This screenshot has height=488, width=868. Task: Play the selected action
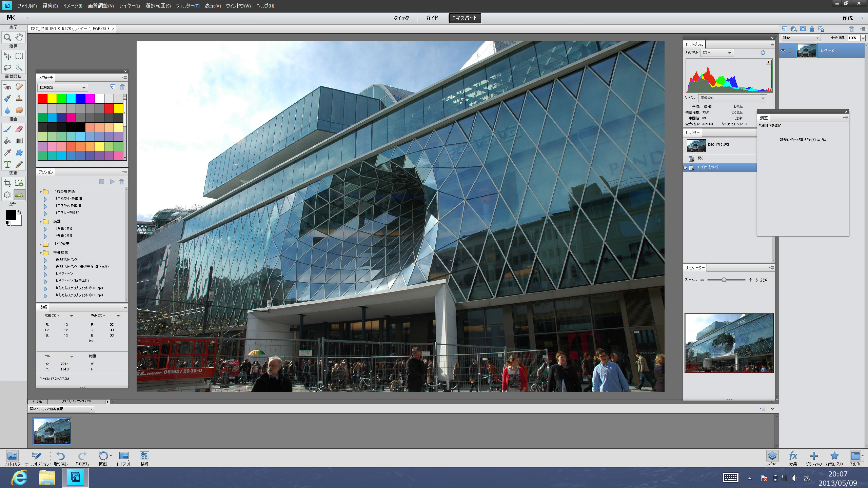pyautogui.click(x=112, y=182)
